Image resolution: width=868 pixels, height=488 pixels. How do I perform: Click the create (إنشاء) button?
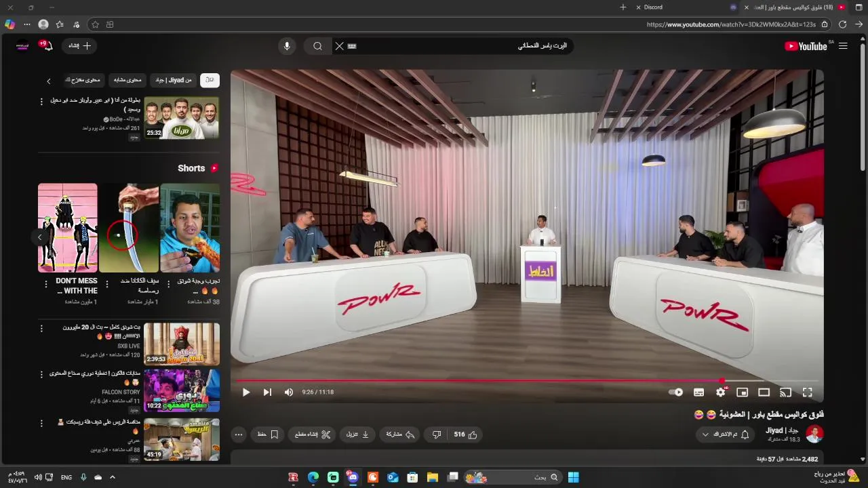(x=79, y=46)
